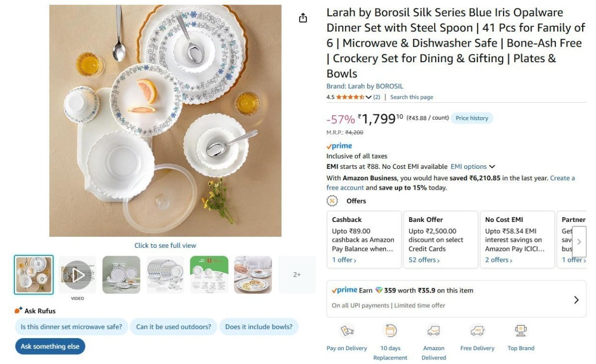Image resolution: width=596 pixels, height=364 pixels.
Task: Click the percent badge next to Offers
Action: (331, 201)
